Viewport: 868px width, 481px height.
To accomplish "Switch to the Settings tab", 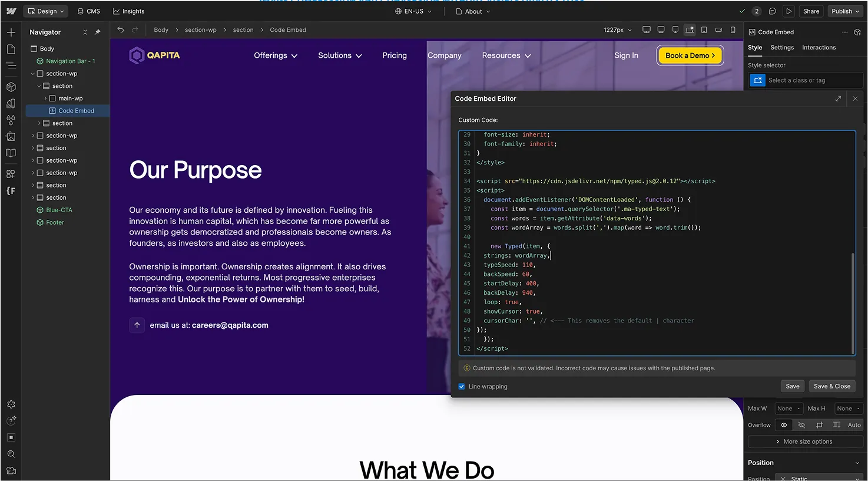I will pyautogui.click(x=782, y=48).
